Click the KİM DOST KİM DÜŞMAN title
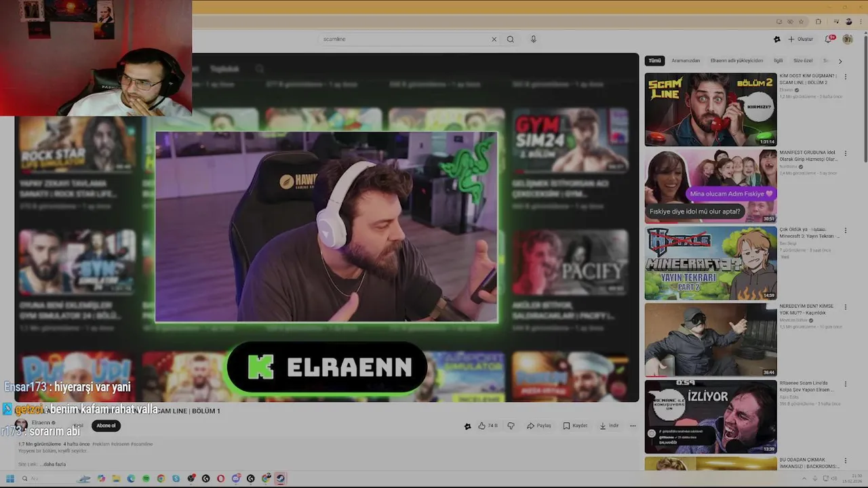Image resolution: width=868 pixels, height=488 pixels. 808,79
